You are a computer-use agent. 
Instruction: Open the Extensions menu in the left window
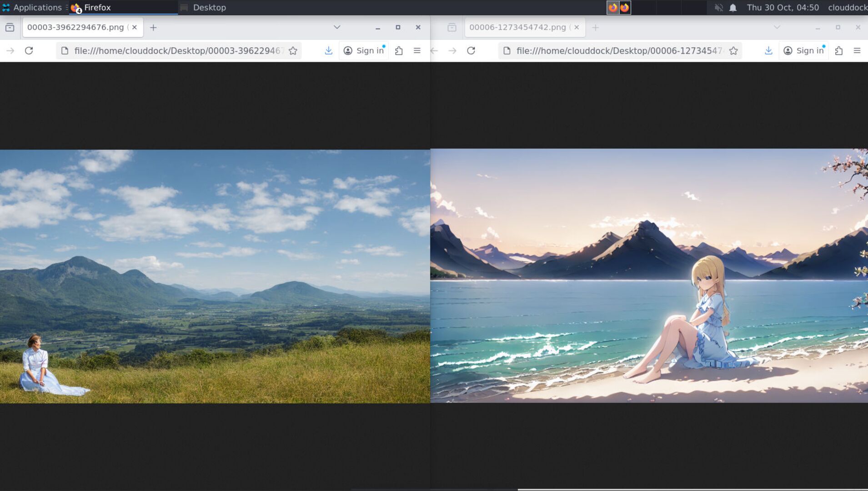(x=399, y=50)
